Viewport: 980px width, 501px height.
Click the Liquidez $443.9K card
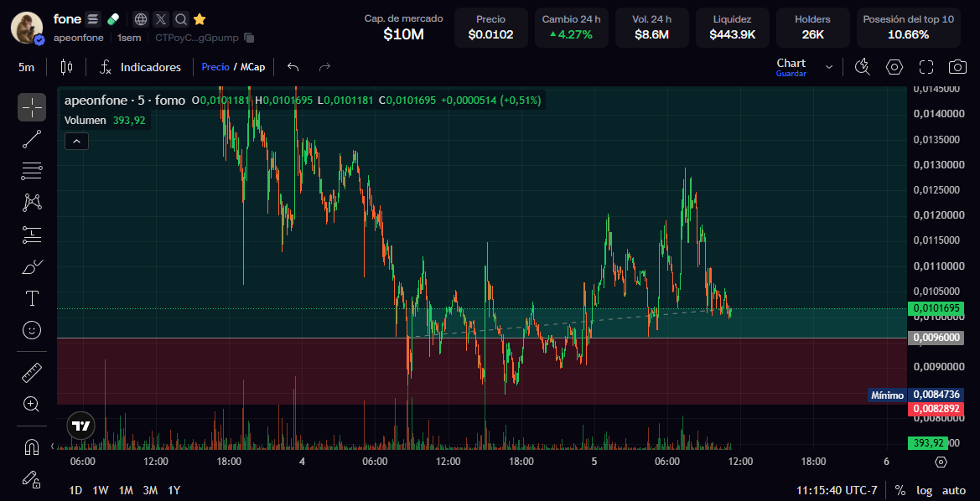coord(733,28)
